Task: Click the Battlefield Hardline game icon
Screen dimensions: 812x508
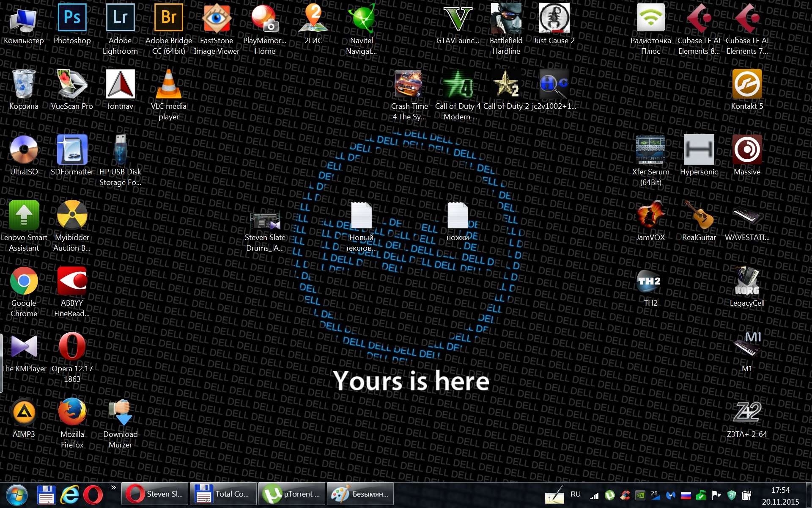Action: (x=506, y=19)
